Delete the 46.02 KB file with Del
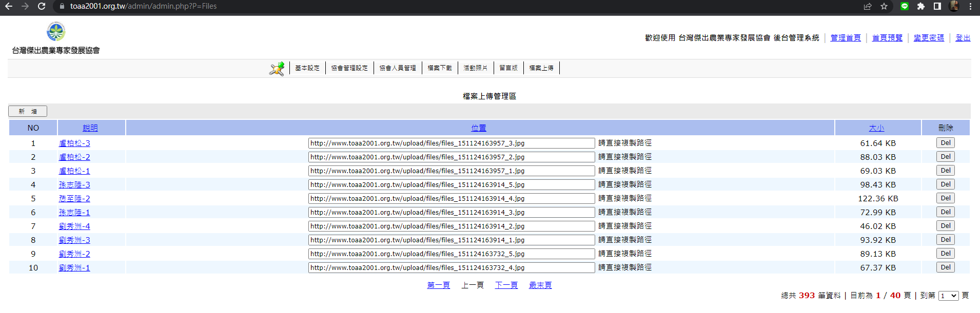The height and width of the screenshot is (313, 980). 946,226
